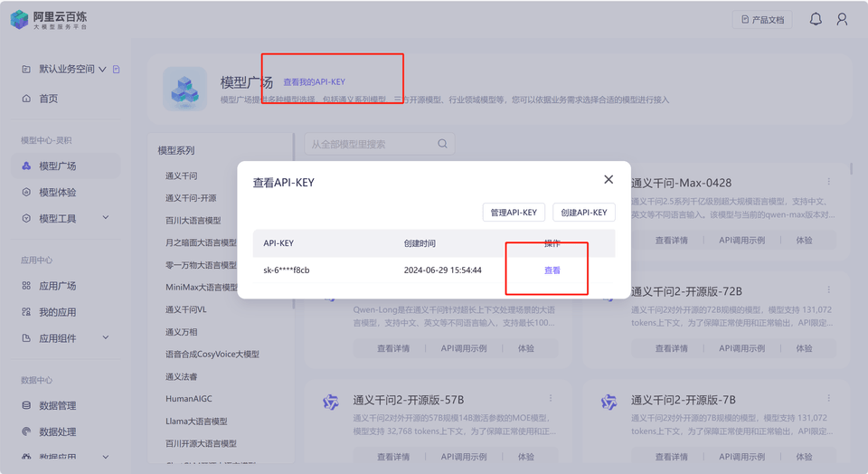Select 通义万相 model series
868x474 pixels.
(181, 332)
